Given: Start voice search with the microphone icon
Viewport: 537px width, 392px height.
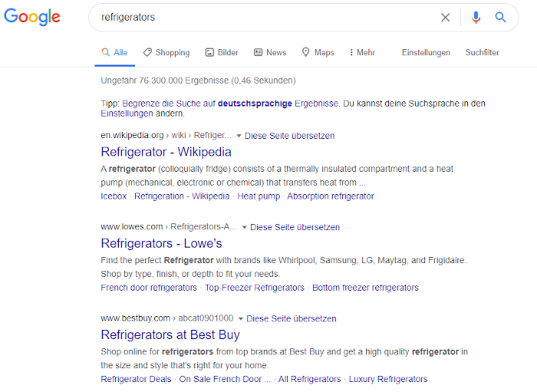Looking at the screenshot, I should click(476, 17).
